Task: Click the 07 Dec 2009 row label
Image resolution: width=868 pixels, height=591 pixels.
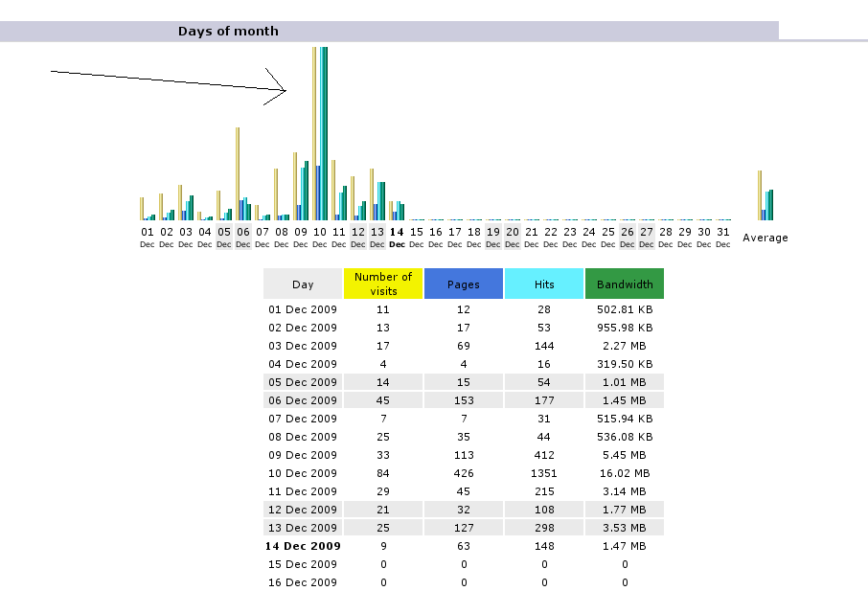Action: 303,419
